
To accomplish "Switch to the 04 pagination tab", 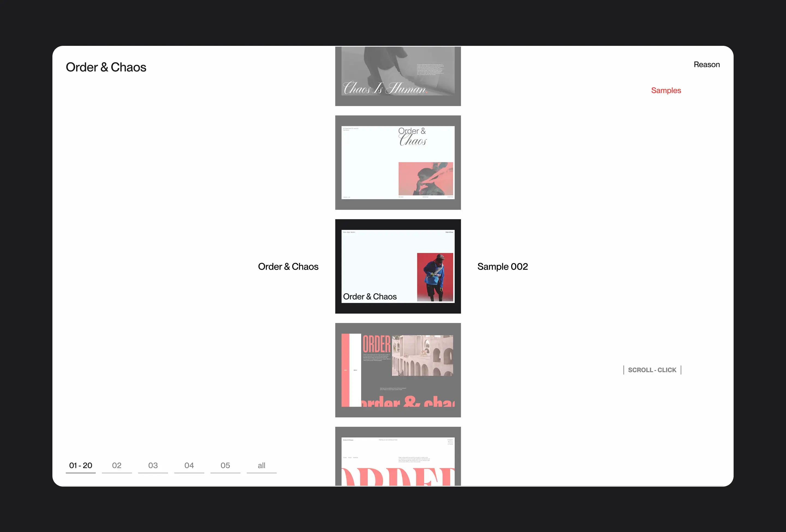I will coord(189,465).
